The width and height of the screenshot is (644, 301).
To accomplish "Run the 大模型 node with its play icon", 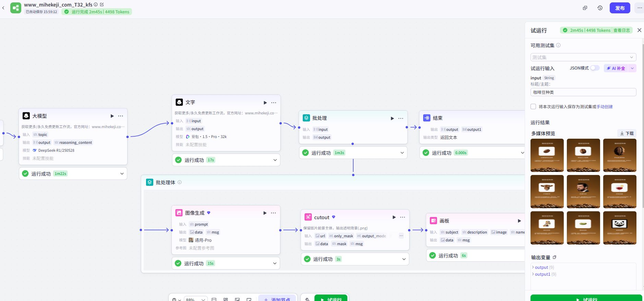I will point(112,116).
